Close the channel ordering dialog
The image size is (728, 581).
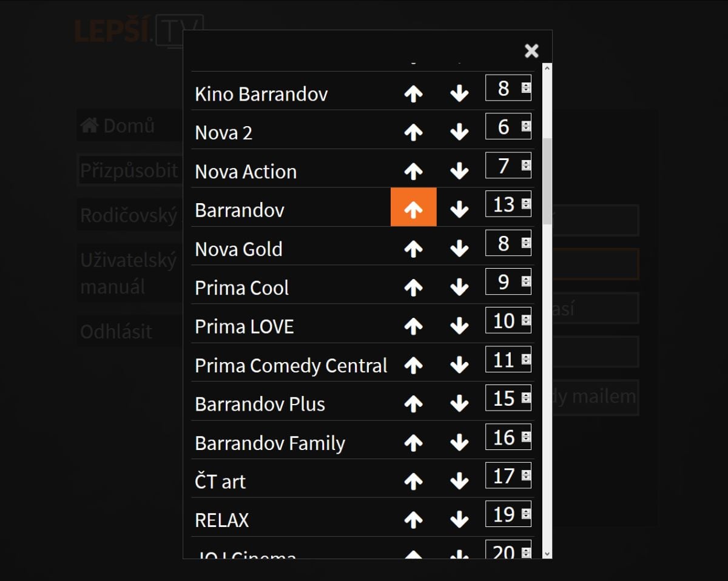531,51
